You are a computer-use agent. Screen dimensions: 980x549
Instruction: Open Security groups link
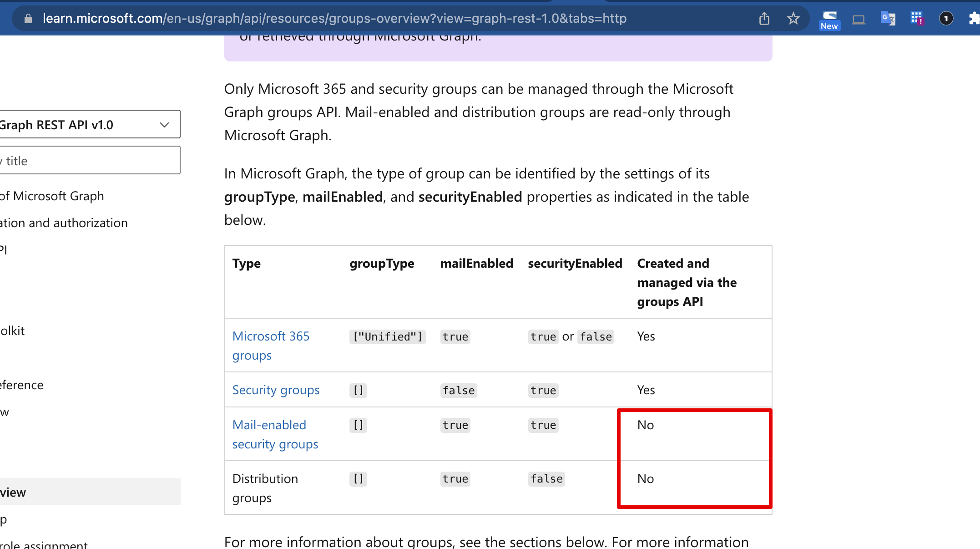pos(276,390)
